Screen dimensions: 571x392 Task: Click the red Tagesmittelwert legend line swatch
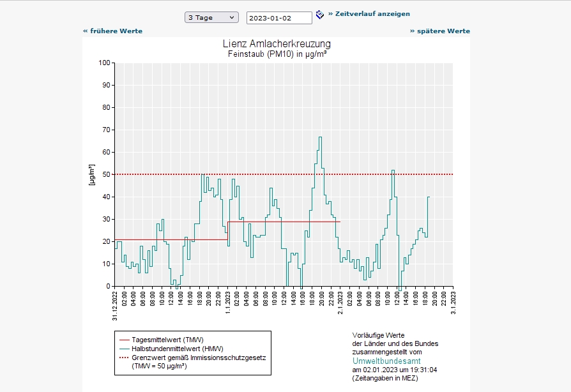point(123,340)
